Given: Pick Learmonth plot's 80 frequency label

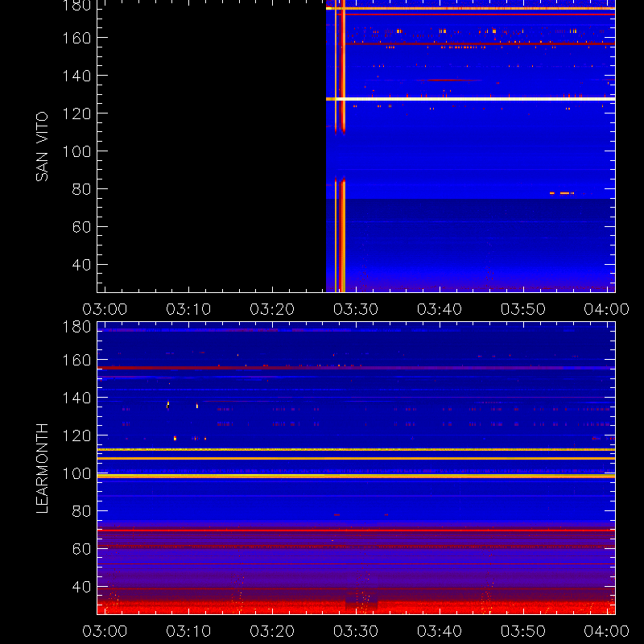Looking at the screenshot, I should pyautogui.click(x=81, y=511).
